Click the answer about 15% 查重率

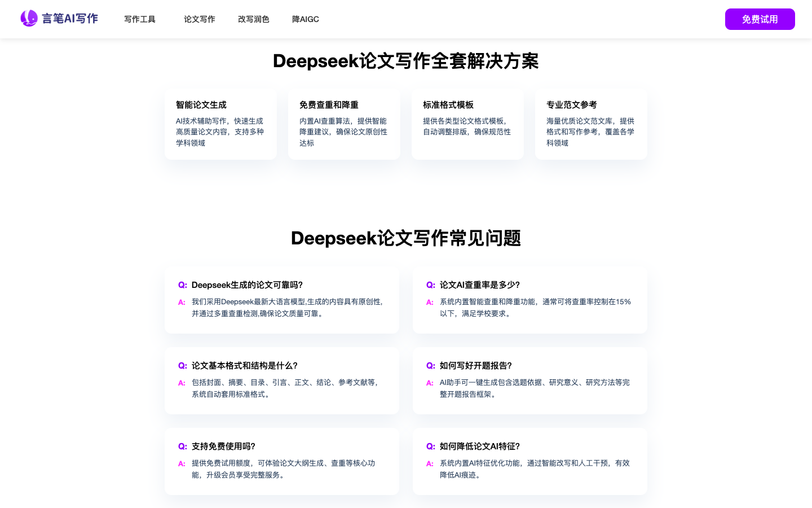coord(535,308)
